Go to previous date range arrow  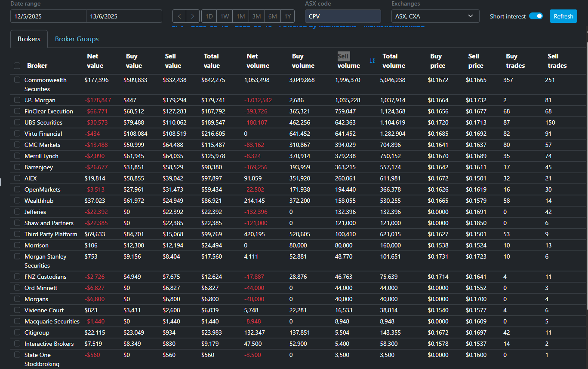179,16
